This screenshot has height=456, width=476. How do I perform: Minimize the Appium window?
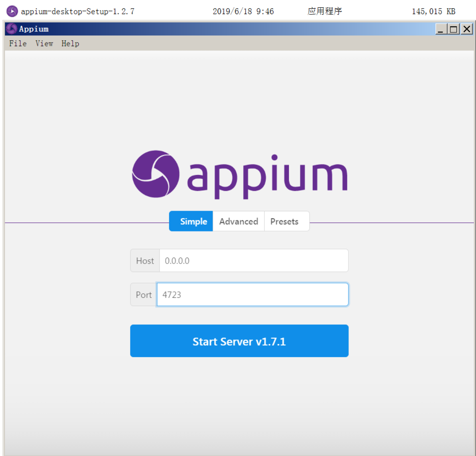tap(441, 29)
